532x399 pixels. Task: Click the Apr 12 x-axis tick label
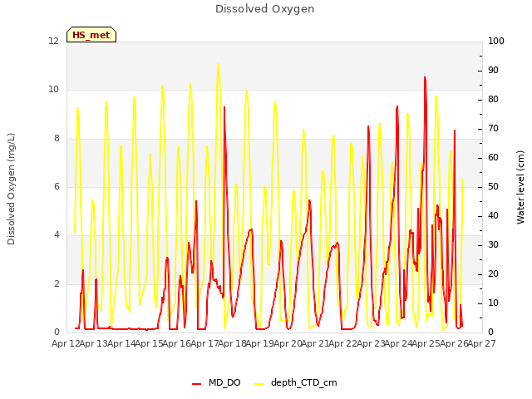66,343
